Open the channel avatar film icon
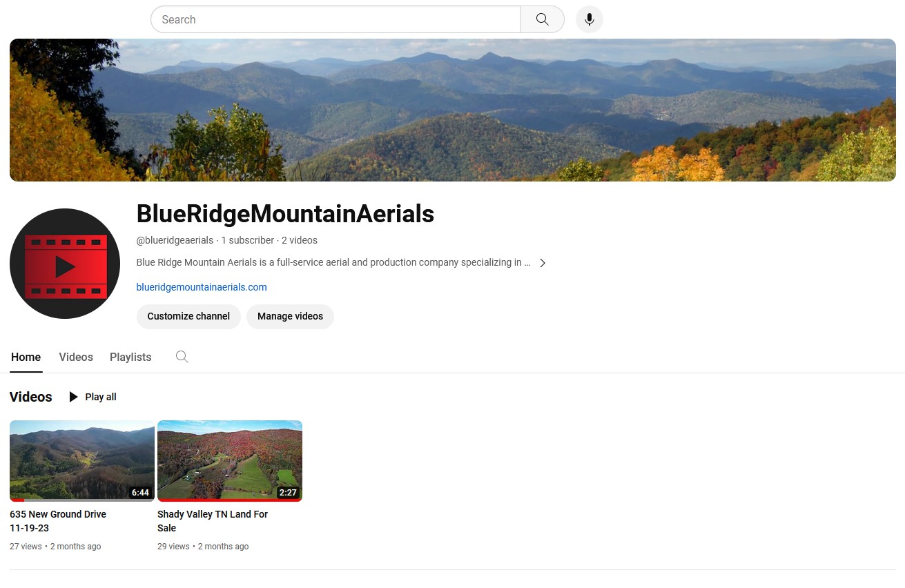The height and width of the screenshot is (588, 905). click(65, 264)
